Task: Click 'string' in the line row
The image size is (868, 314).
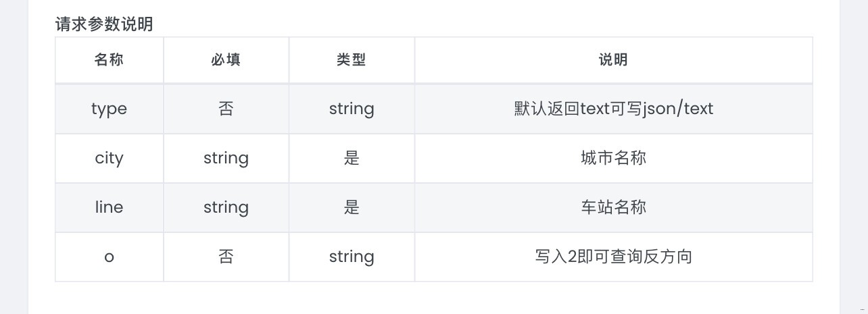Action: [226, 207]
